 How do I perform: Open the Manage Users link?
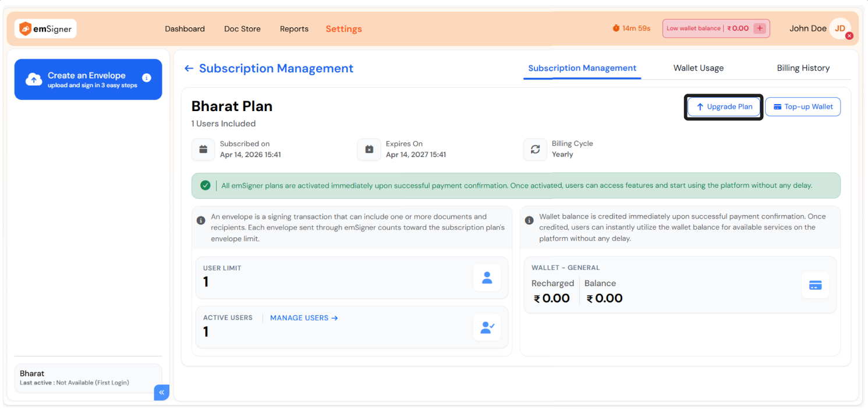coord(304,318)
